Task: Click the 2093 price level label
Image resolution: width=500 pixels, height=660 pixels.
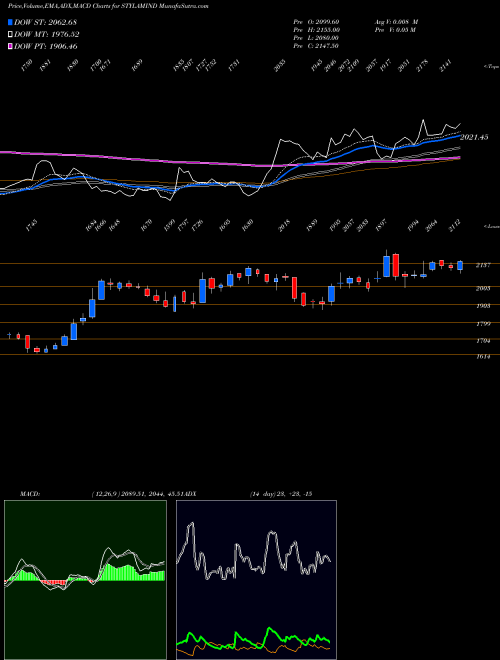Action: (482, 288)
